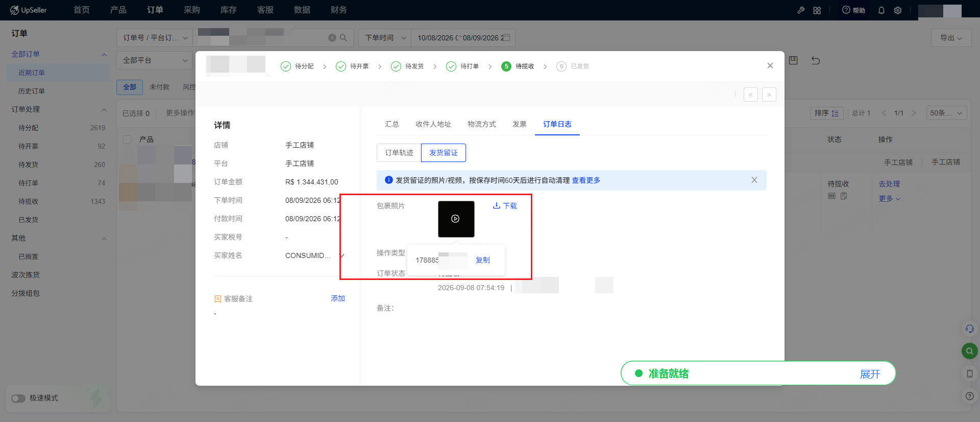
Task: Download the package photo
Action: (505, 206)
